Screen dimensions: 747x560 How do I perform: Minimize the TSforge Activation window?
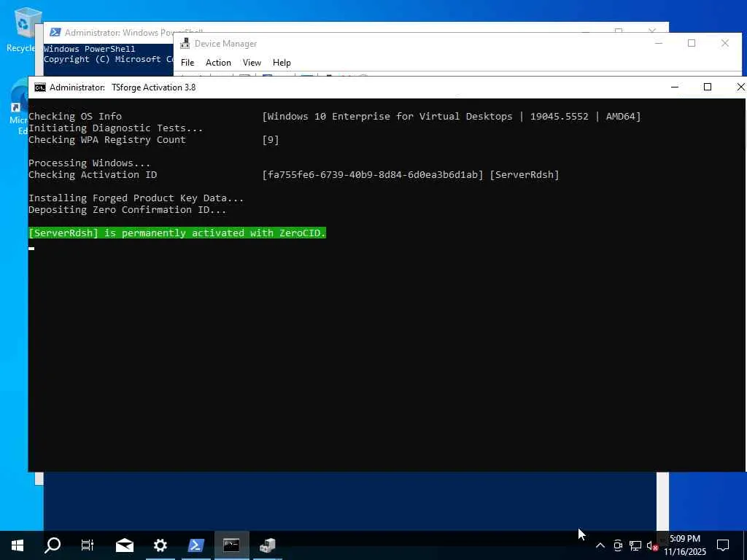(675, 87)
